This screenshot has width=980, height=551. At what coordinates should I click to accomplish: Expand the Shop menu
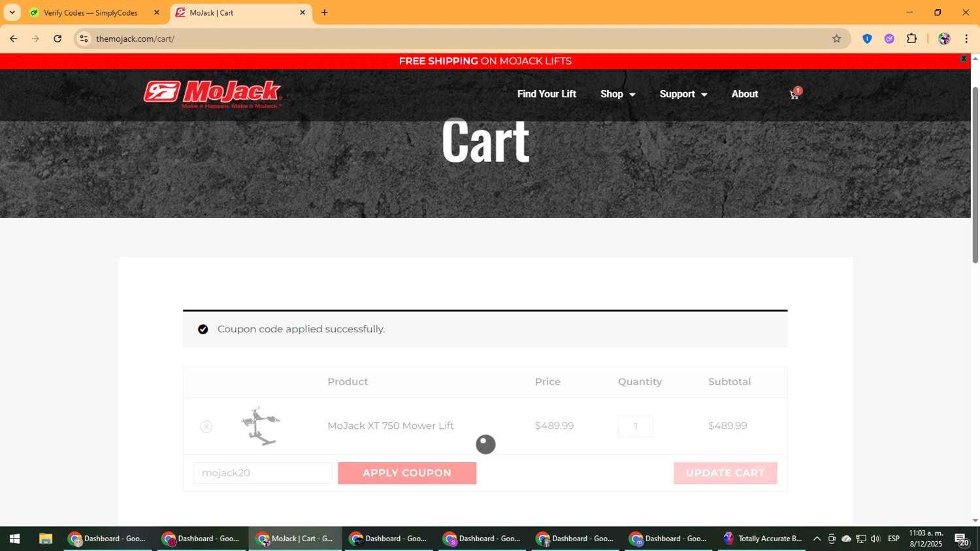coord(617,94)
